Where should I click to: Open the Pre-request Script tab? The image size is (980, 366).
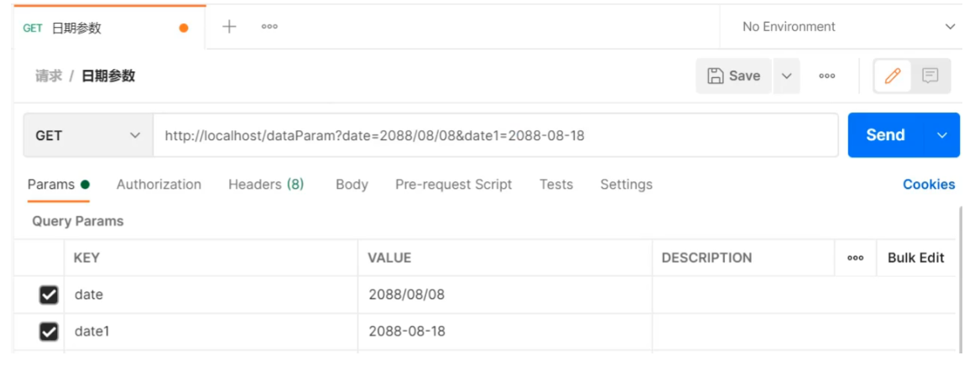[454, 185]
